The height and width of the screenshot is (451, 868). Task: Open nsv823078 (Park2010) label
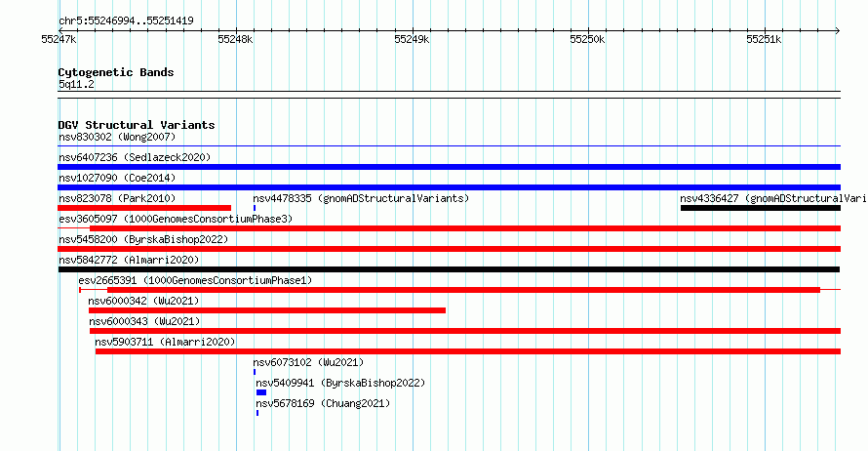[x=117, y=198]
